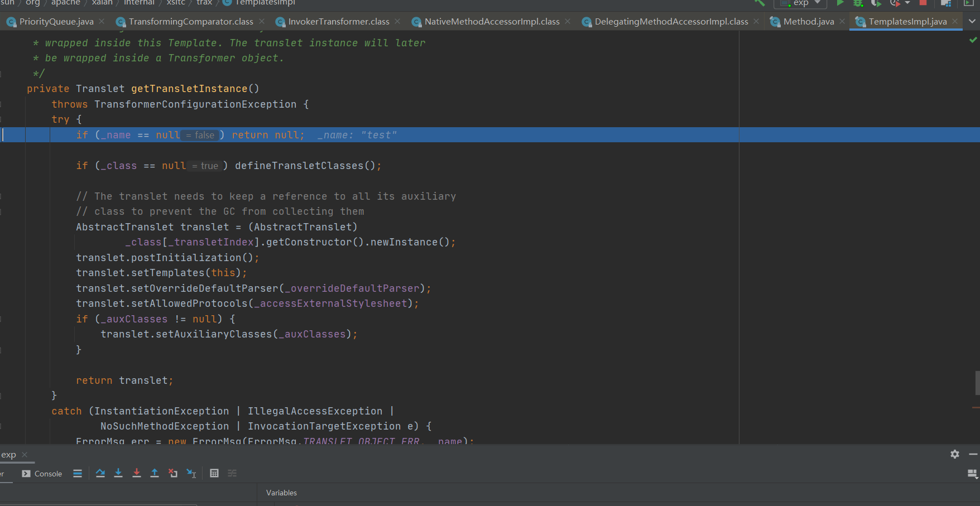Expand the profiler options dropdown arrow

(907, 3)
